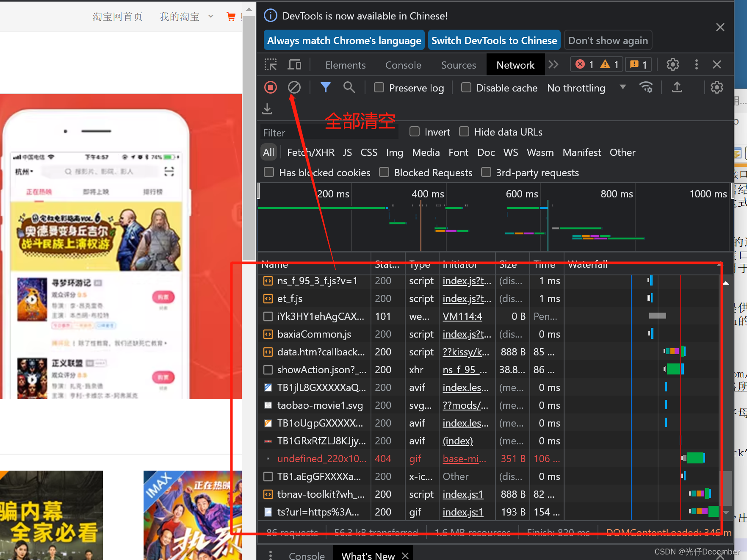747x560 pixels.
Task: Dismiss the language notification bar
Action: [720, 27]
